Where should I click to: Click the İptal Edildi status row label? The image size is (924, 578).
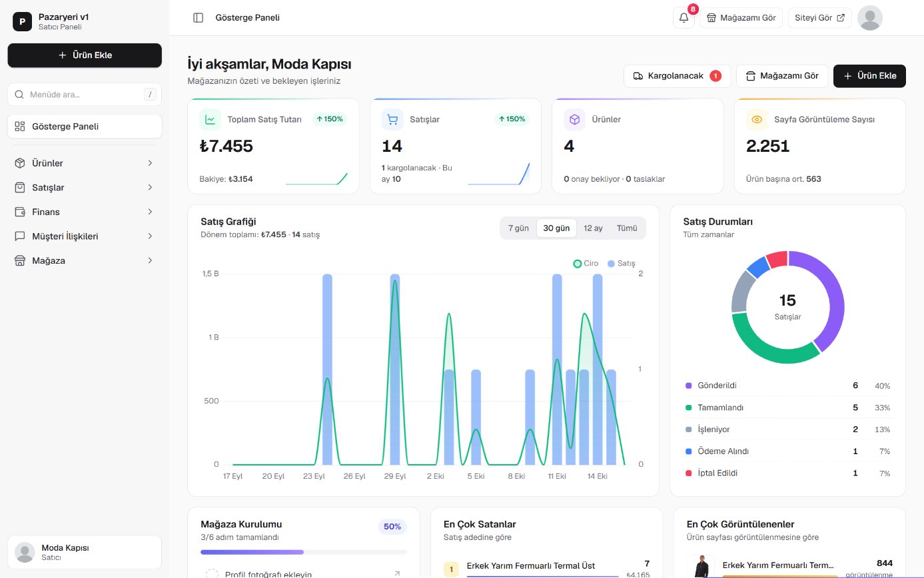click(x=717, y=473)
